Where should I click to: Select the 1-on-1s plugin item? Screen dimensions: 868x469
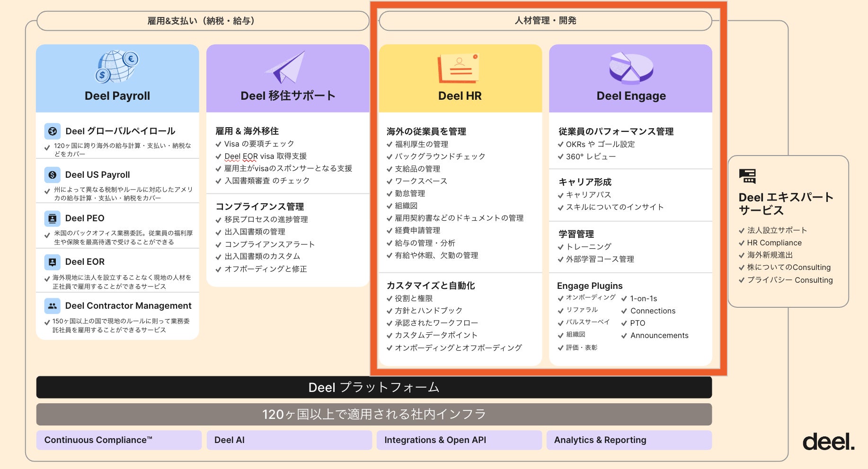(644, 298)
